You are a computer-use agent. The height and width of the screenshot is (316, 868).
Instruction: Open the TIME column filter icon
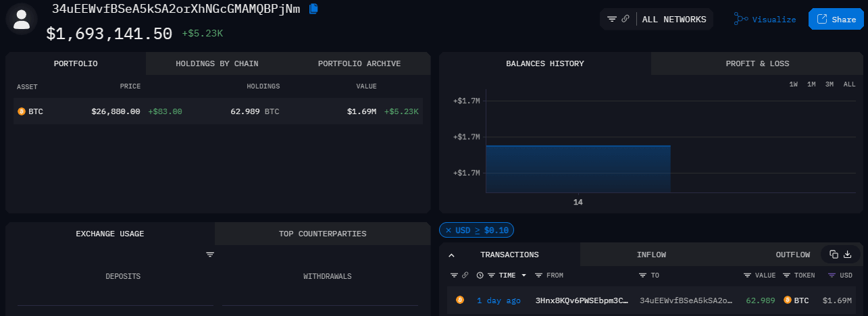492,275
